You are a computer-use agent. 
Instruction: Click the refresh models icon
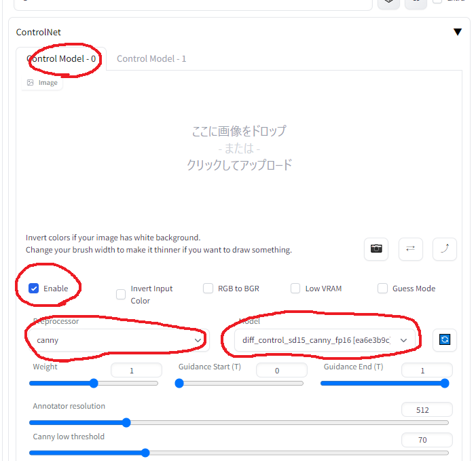pos(445,339)
